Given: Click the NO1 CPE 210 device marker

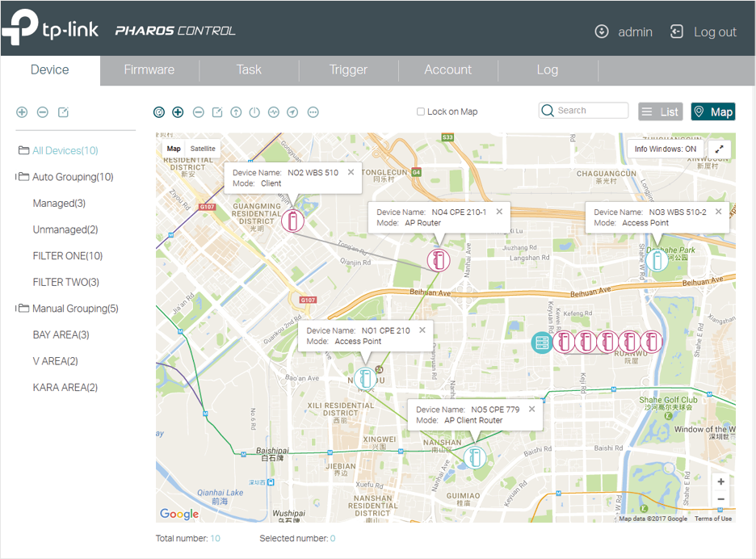Looking at the screenshot, I should click(365, 379).
